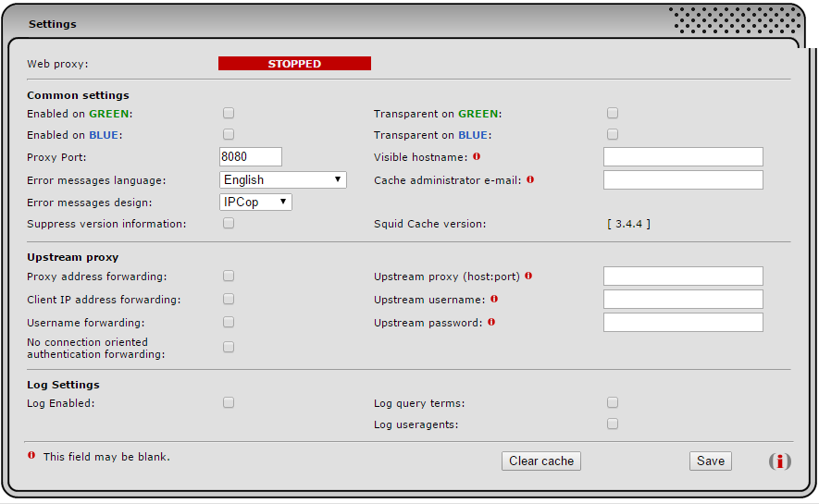
Task: Enable Client IP address forwarding
Action: click(x=229, y=299)
